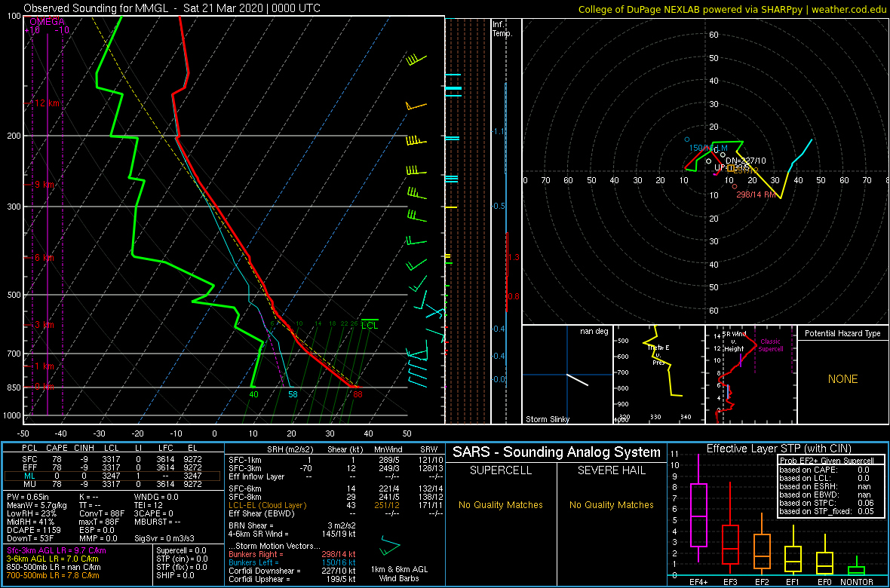Click '850-500mb LR = nan C/km'

[54, 567]
